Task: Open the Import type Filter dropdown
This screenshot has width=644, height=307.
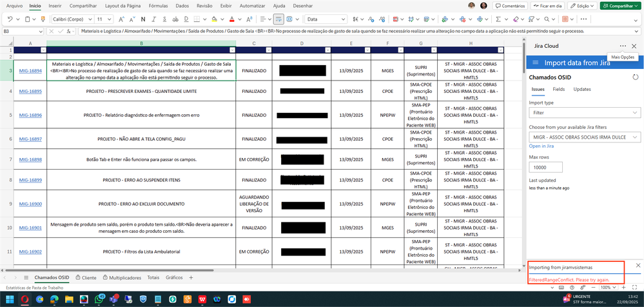Action: pos(585,112)
